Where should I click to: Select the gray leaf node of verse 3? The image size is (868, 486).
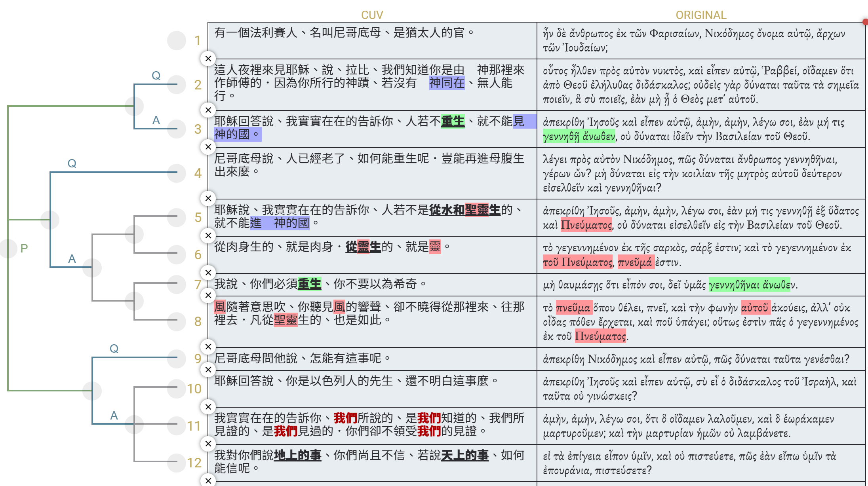coord(177,129)
